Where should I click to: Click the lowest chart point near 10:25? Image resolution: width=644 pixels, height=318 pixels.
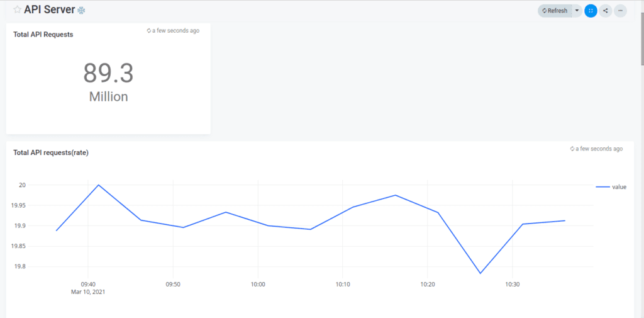(x=480, y=273)
